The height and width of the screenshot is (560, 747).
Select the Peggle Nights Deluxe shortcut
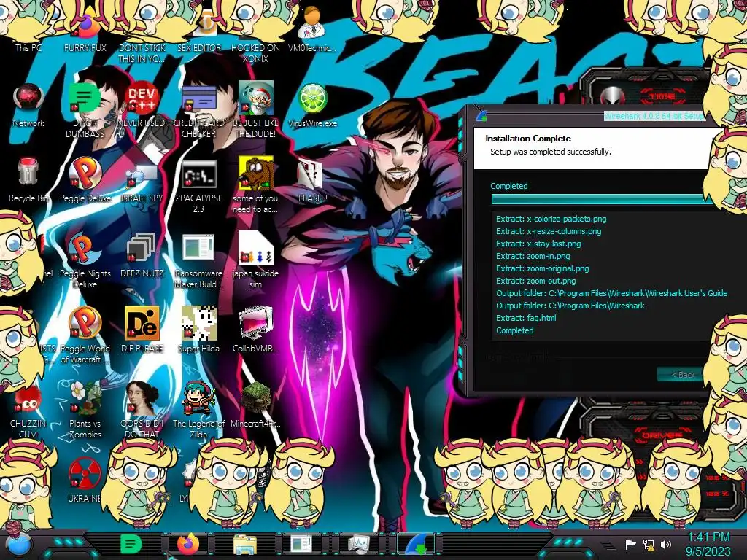[x=85, y=261]
